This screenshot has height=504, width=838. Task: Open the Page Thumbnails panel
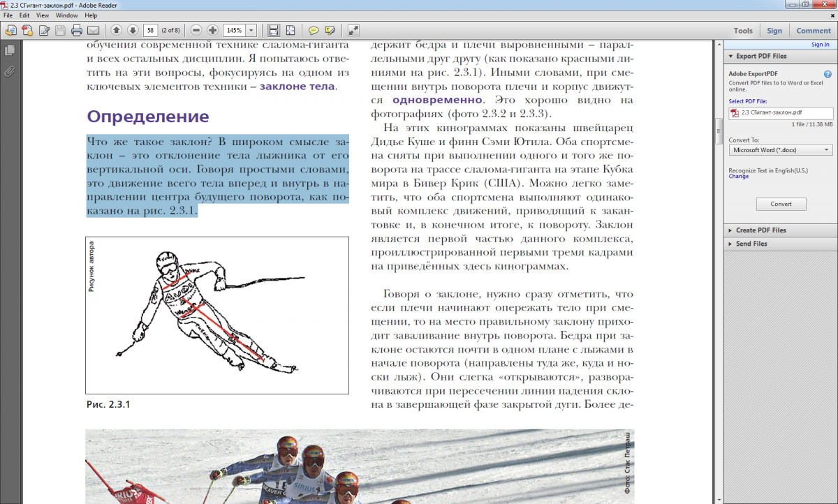10,50
